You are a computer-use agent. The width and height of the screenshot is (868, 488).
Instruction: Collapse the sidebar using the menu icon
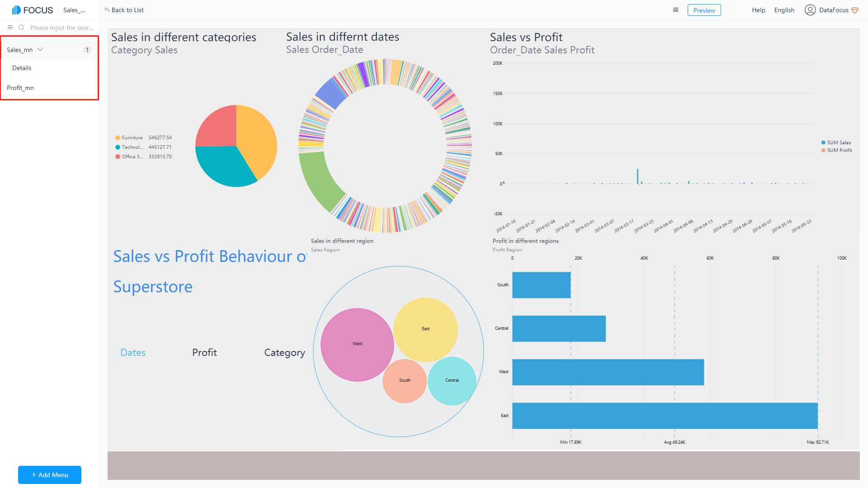coord(10,28)
